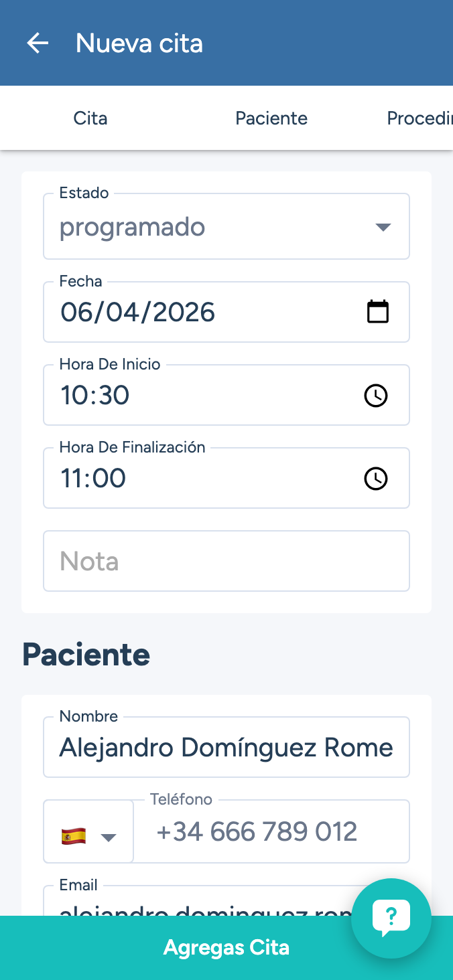Open the help chat bubble

pyautogui.click(x=391, y=918)
